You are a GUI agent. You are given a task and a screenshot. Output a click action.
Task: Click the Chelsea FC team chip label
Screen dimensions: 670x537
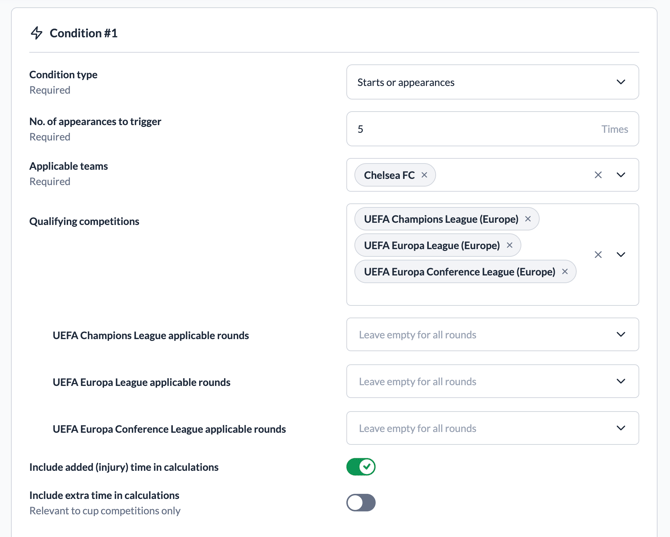point(389,175)
